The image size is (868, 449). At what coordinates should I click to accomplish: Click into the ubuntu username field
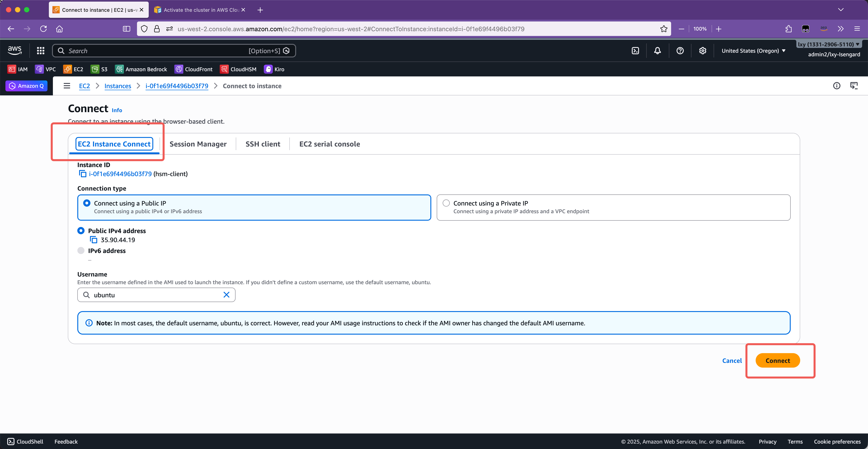point(155,295)
